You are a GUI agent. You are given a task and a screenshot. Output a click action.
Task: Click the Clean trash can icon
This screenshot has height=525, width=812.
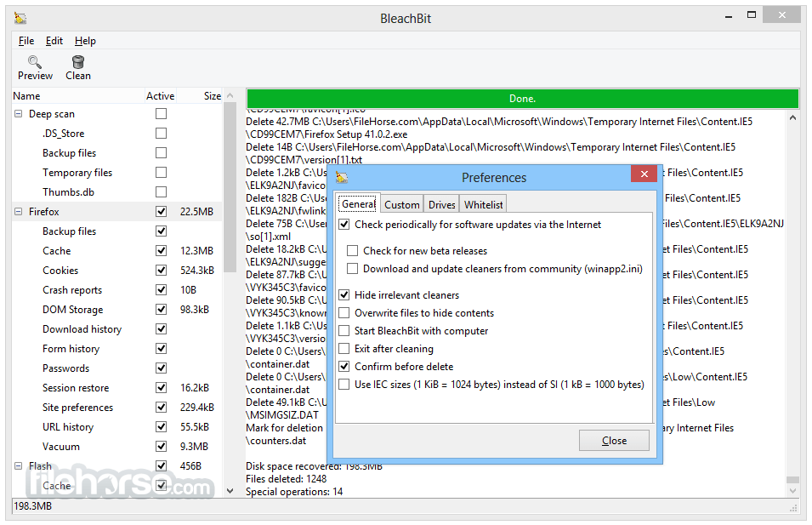click(x=78, y=62)
